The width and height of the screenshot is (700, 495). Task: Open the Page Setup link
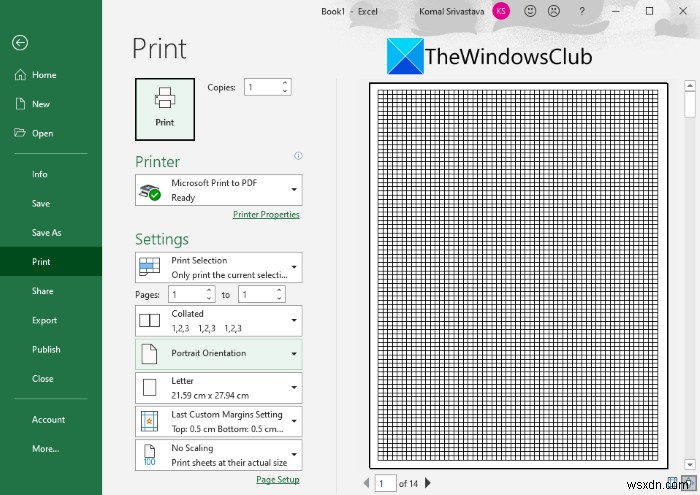tap(278, 479)
